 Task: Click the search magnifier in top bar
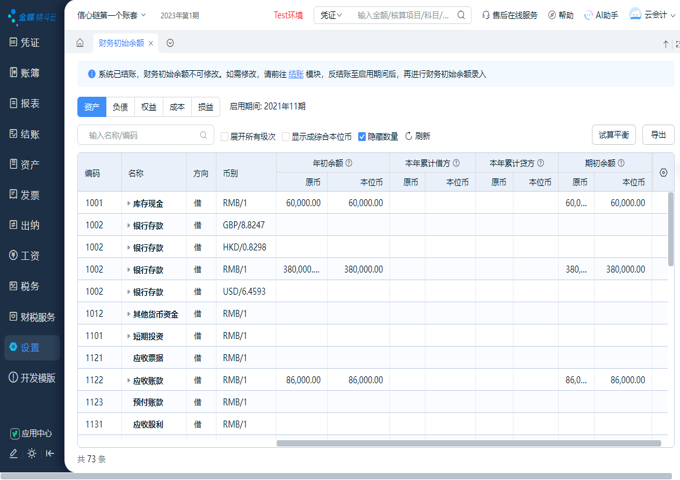[461, 15]
